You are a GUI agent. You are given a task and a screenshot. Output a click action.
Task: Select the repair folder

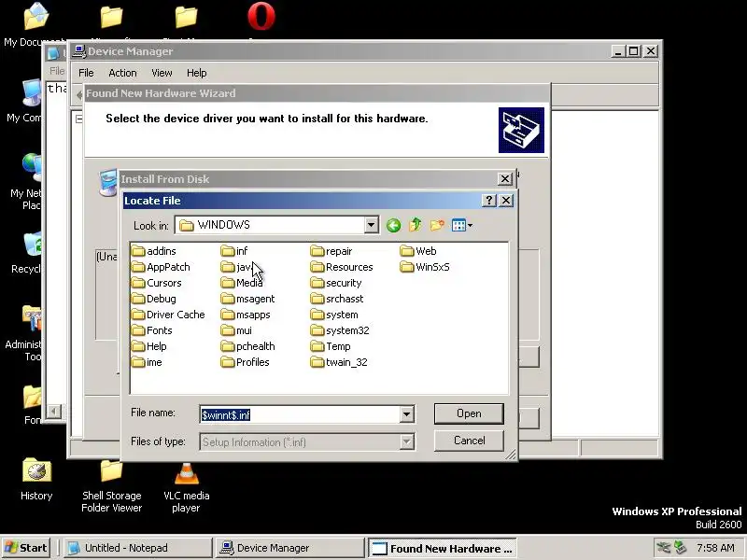coord(331,251)
